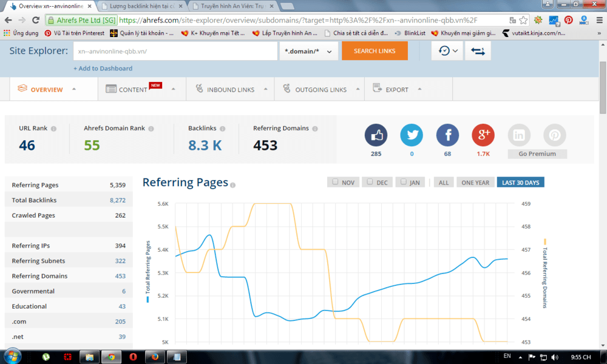
Task: Expand the Inbound Links menu arrow
Action: (x=266, y=89)
